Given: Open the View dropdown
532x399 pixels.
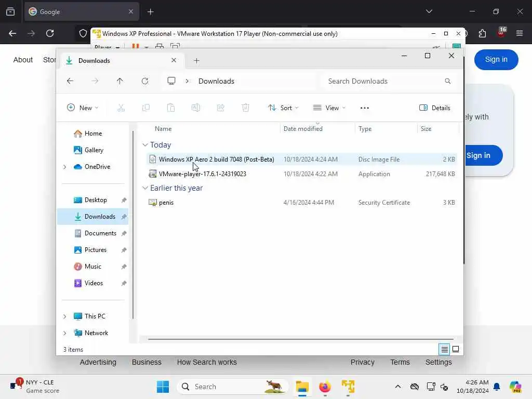Looking at the screenshot, I should coord(329,108).
